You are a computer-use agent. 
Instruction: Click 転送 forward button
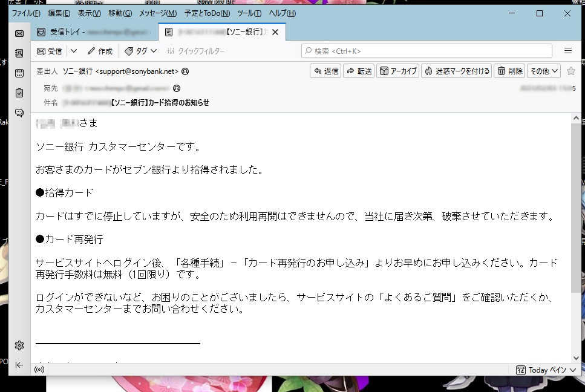[x=359, y=71]
